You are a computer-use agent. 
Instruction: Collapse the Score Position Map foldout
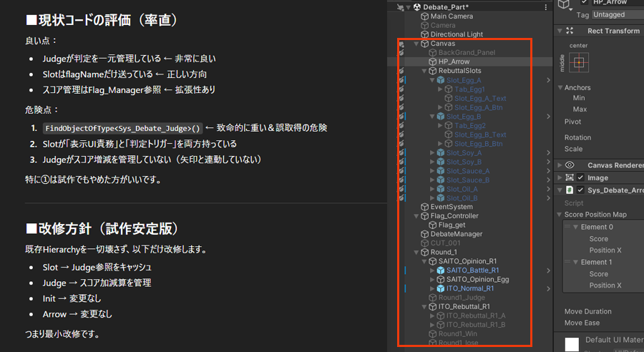tap(560, 215)
